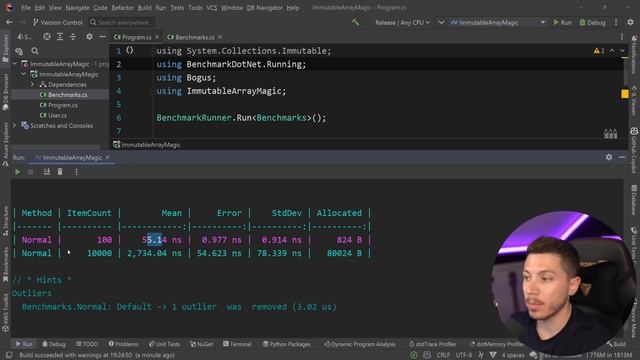Open Run panel settings gear
Screen dimensions: 640x360
[x=609, y=157]
